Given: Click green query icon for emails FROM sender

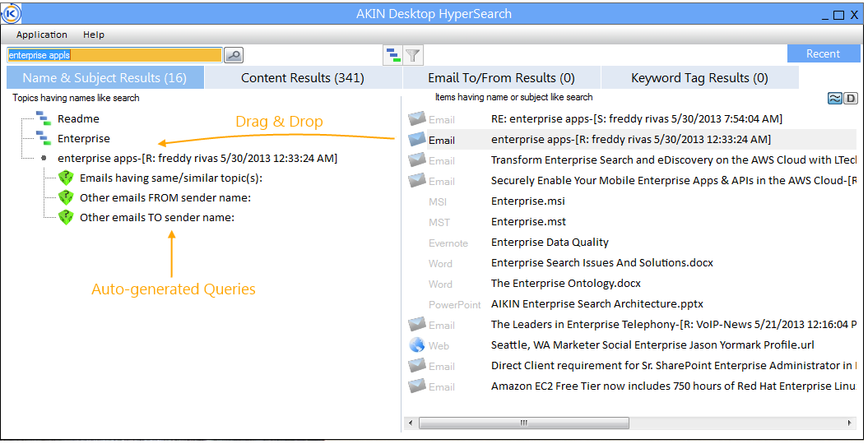Looking at the screenshot, I should [66, 197].
